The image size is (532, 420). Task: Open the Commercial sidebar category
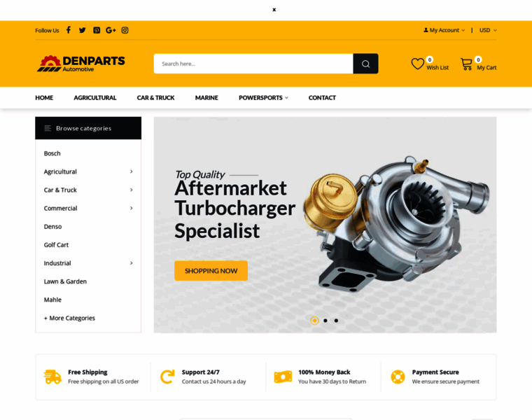pos(60,209)
